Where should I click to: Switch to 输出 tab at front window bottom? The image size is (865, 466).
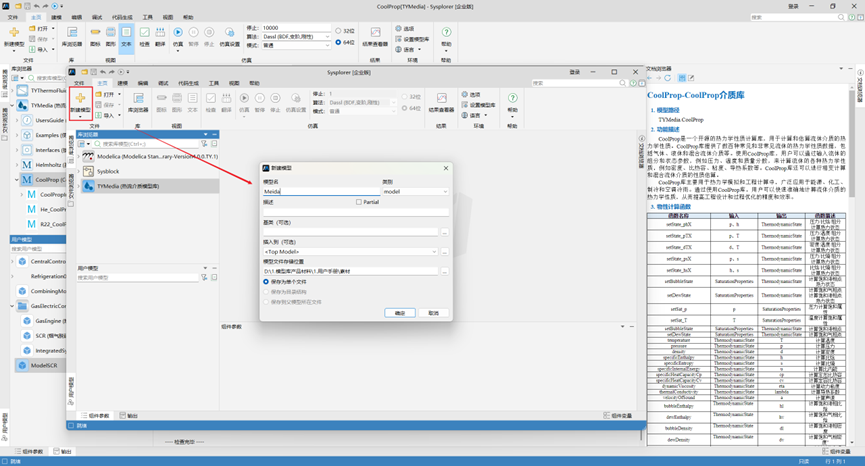[x=129, y=415]
